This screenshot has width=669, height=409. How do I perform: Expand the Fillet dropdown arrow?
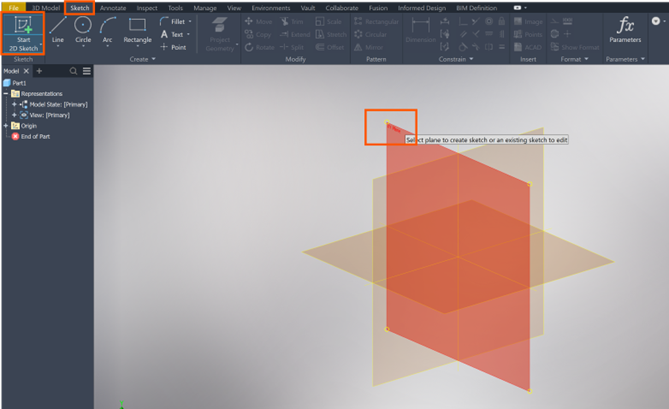click(x=192, y=21)
